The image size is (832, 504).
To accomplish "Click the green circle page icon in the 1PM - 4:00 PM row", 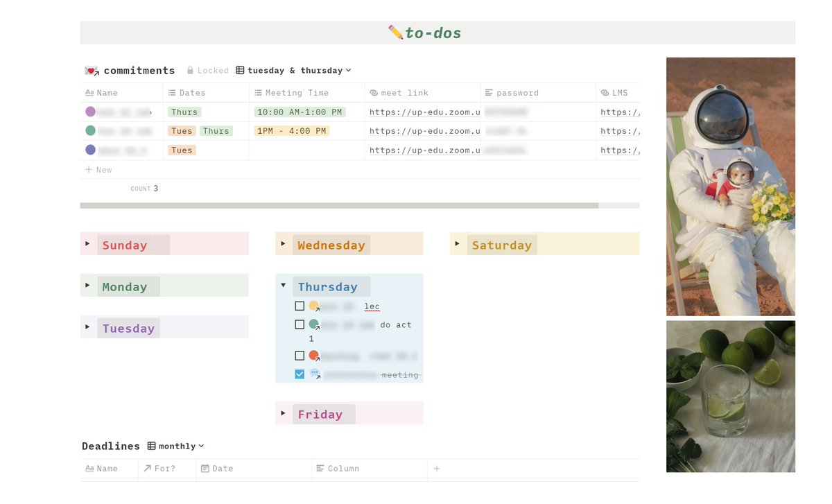I will click(90, 130).
